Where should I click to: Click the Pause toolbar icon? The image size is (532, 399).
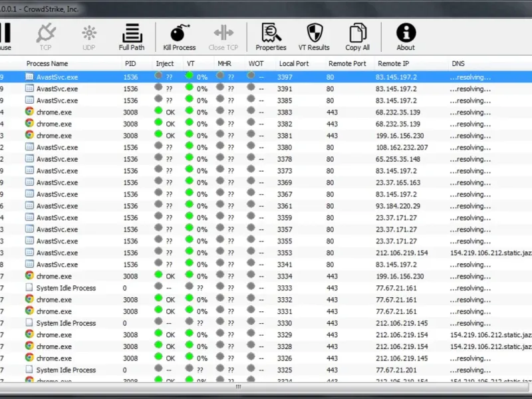(x=5, y=37)
